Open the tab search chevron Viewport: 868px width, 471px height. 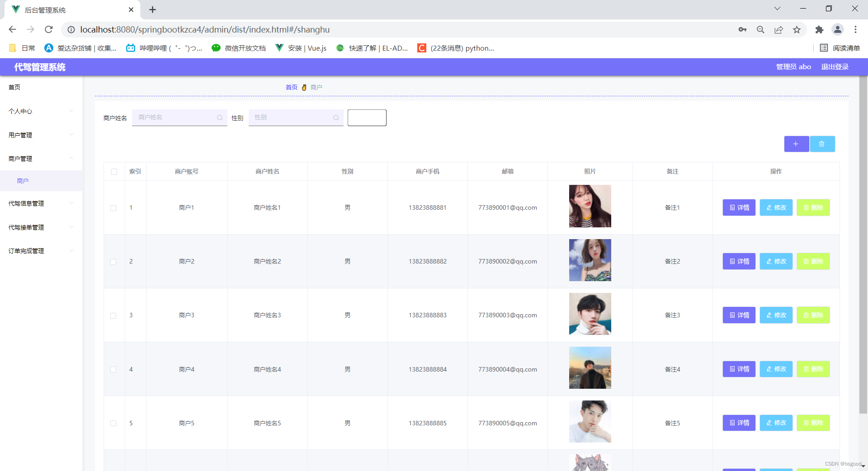point(777,9)
